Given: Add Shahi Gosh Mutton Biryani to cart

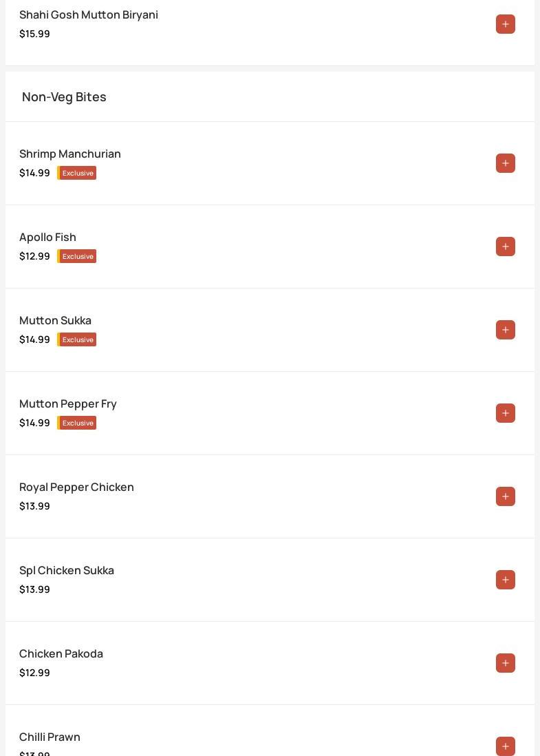Looking at the screenshot, I should [x=505, y=24].
